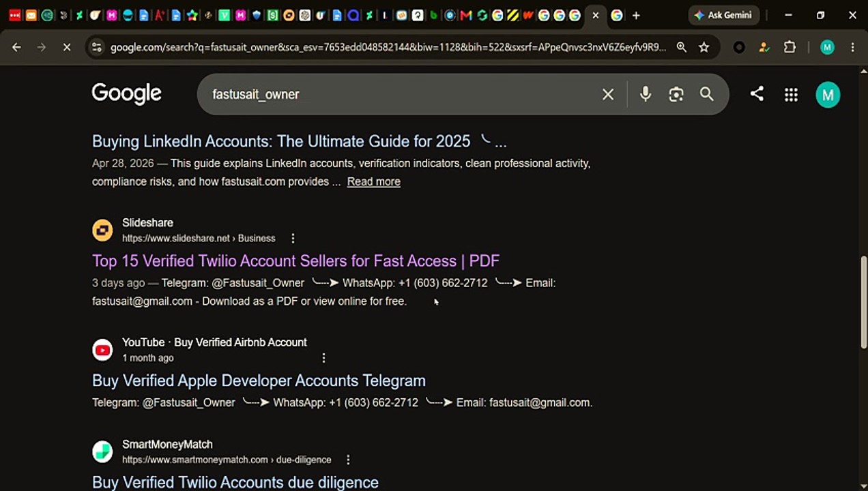The height and width of the screenshot is (491, 868).
Task: Open the Extensions puzzle menu
Action: (x=790, y=47)
